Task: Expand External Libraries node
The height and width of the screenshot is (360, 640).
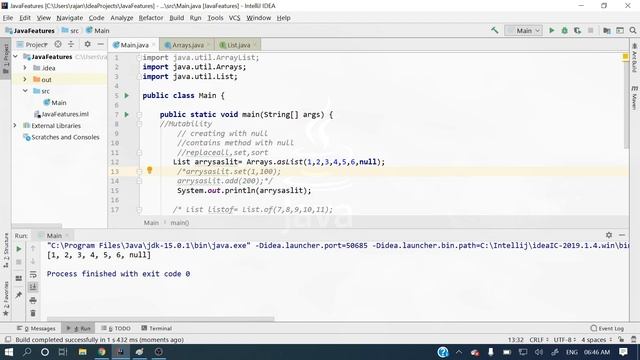Action: click(x=16, y=125)
